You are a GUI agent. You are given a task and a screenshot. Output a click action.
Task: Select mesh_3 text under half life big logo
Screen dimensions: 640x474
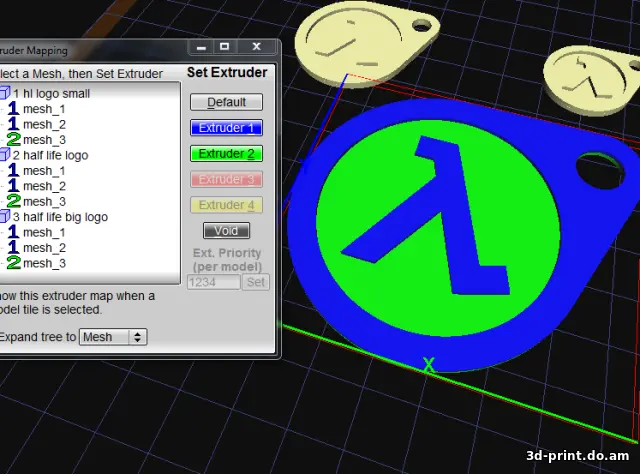(44, 263)
